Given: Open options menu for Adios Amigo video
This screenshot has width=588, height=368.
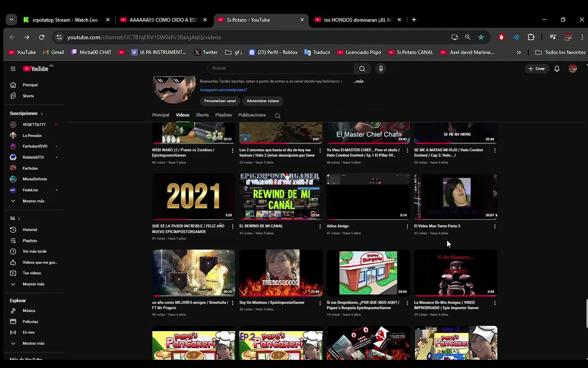Looking at the screenshot, I should coord(407,226).
